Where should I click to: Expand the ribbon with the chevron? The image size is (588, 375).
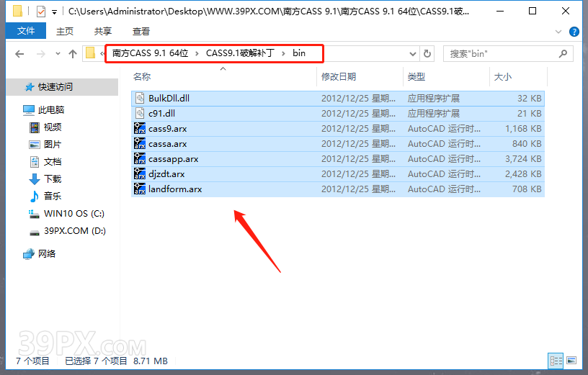pos(558,32)
